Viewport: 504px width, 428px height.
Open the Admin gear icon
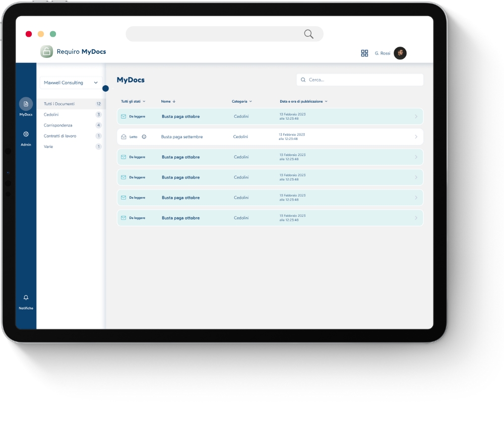click(x=26, y=134)
